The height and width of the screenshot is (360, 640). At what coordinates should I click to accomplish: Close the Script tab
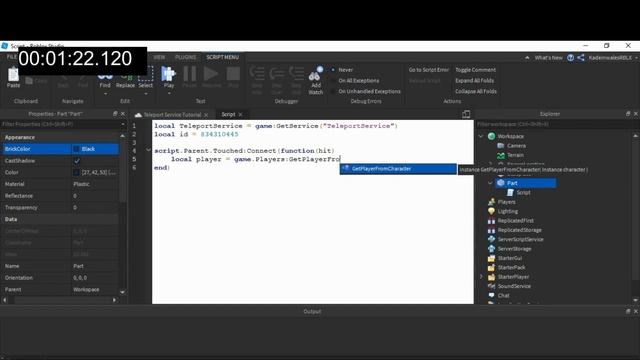[240, 115]
